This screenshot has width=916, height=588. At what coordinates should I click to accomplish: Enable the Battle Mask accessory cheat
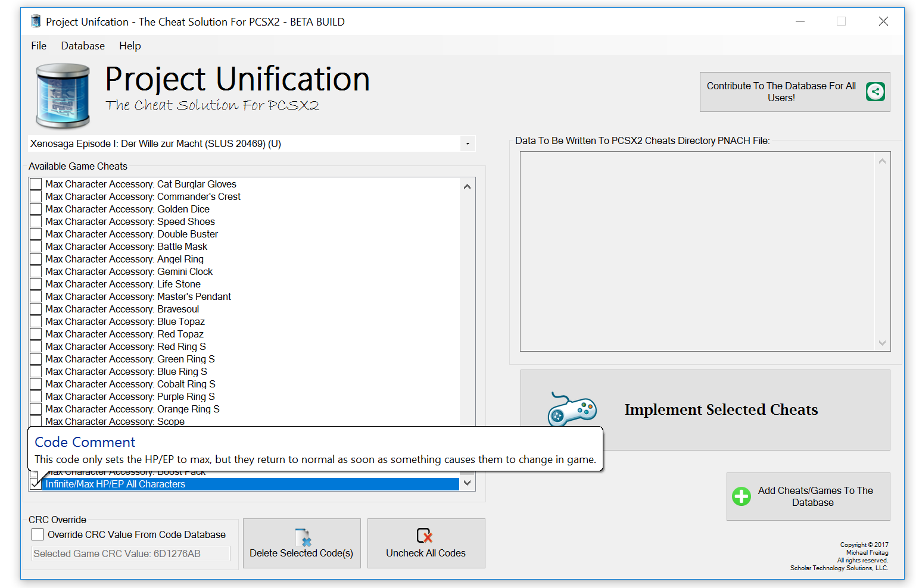coord(36,246)
